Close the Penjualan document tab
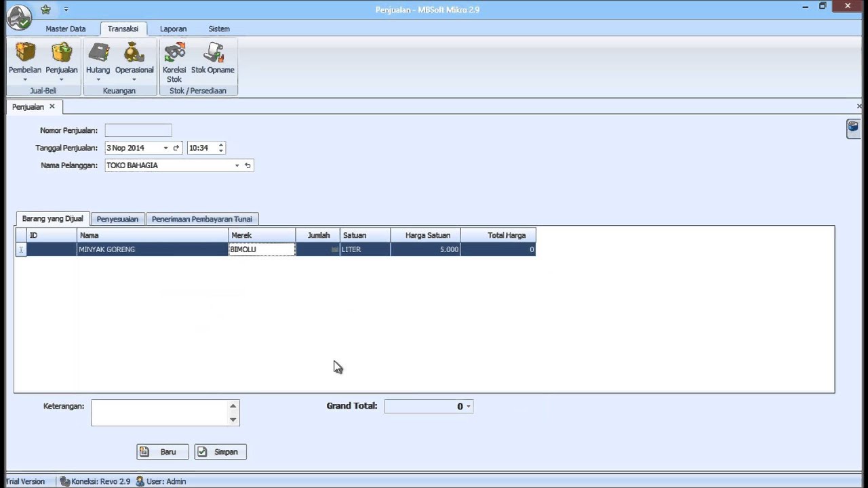868x488 pixels. pos(52,106)
